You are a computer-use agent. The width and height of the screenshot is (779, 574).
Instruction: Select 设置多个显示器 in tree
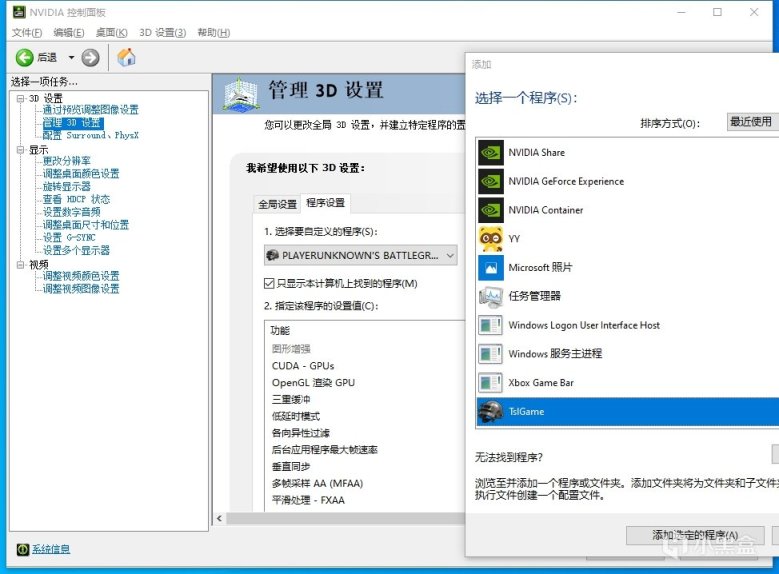click(x=77, y=250)
